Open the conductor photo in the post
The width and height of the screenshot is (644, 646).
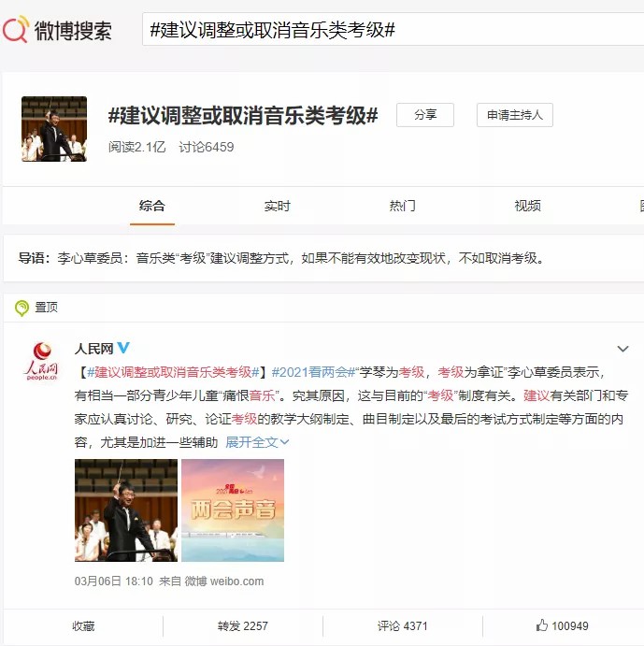pos(126,510)
